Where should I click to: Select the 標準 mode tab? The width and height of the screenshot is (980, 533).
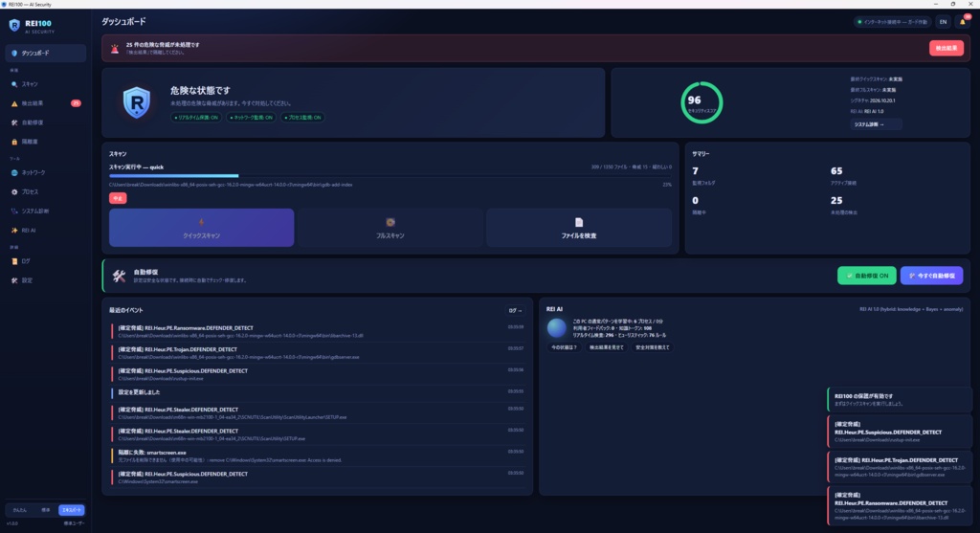click(x=46, y=510)
